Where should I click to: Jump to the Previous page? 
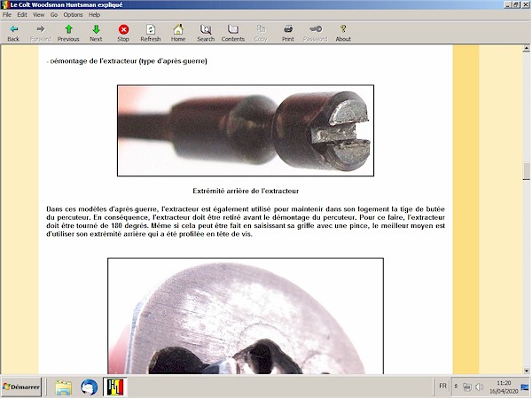(68, 33)
